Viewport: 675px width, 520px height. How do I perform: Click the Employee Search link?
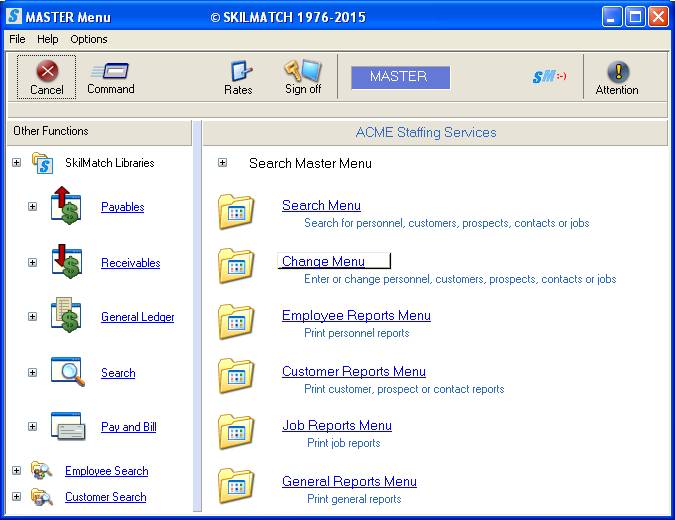tap(106, 471)
